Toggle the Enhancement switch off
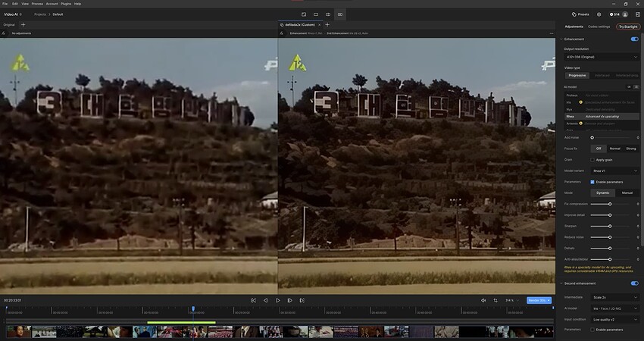The image size is (644, 341). (x=634, y=39)
